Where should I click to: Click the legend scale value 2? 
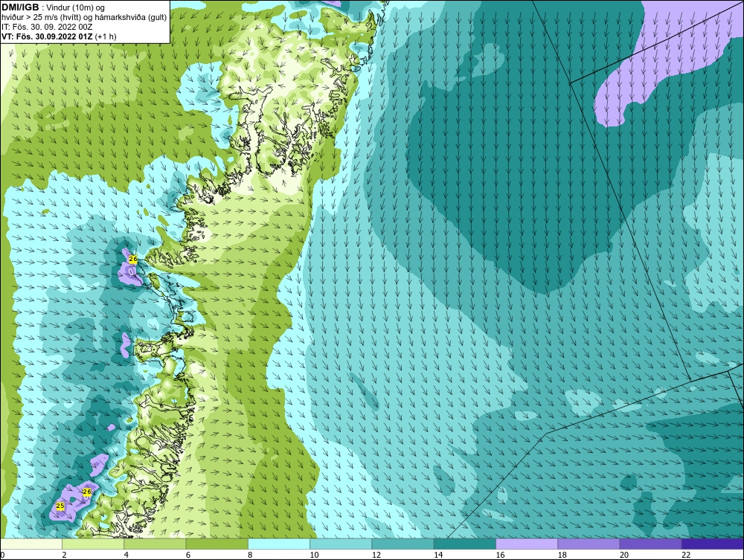(x=64, y=556)
